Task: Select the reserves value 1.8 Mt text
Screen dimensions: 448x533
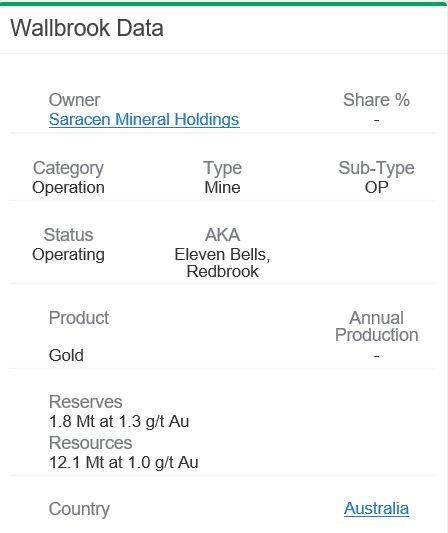Action: click(x=119, y=422)
